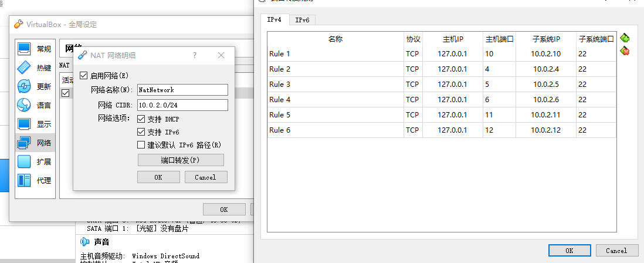This screenshot has height=263, width=644.
Task: Click the 主机音频驱动 Windows DirectSound line
Action: coord(140,255)
